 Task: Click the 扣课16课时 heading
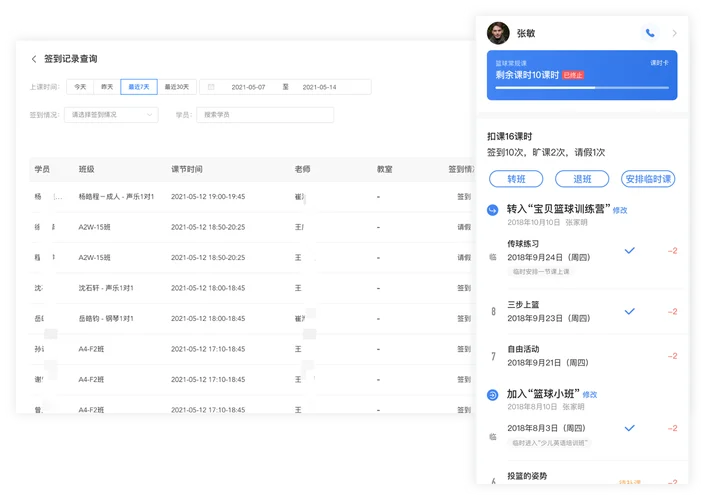[x=509, y=136]
